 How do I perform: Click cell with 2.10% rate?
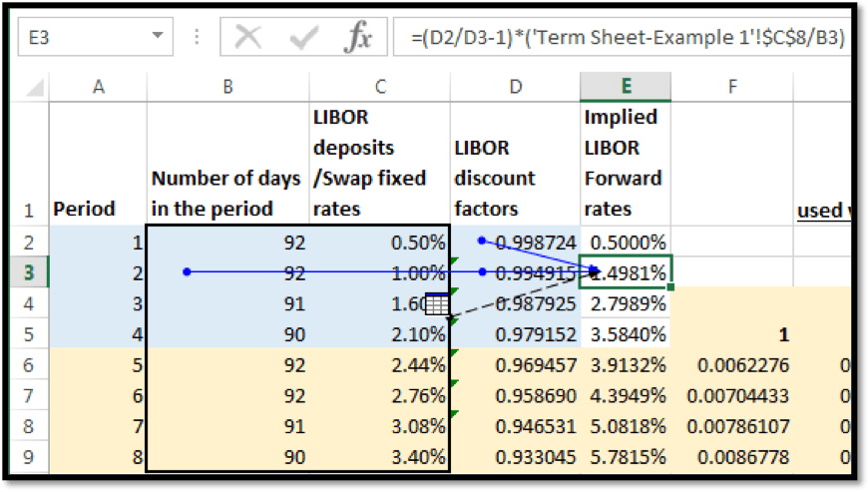click(380, 334)
